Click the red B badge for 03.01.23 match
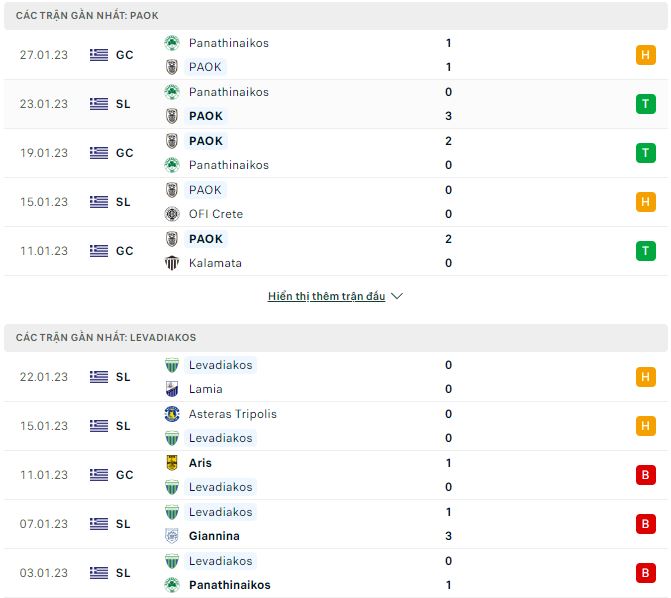 [645, 573]
